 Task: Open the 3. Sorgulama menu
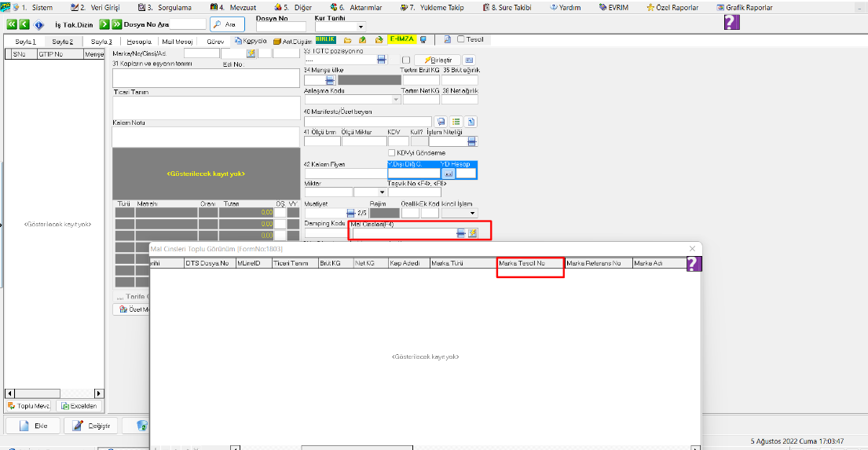pos(164,8)
